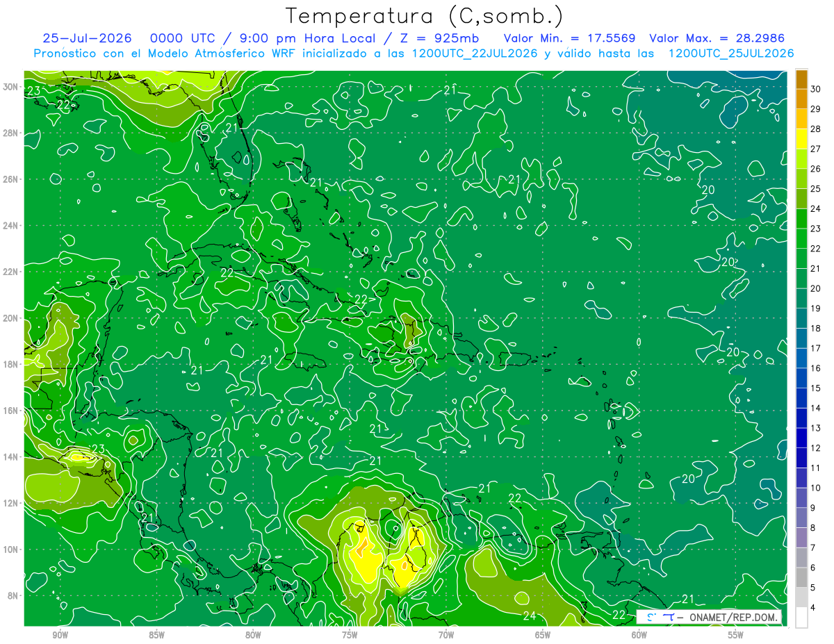Click the "4" value on color scale
This screenshot has width=834, height=644.
(813, 608)
